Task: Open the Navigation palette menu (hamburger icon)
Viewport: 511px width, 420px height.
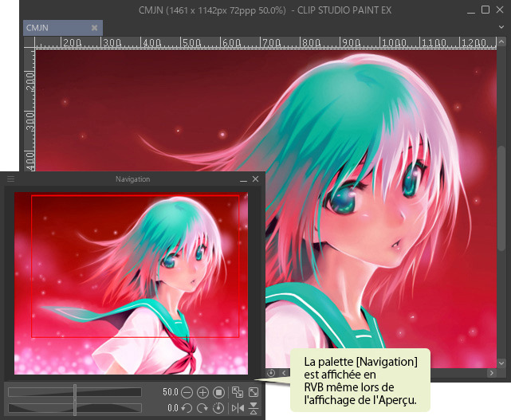Action: 10,179
